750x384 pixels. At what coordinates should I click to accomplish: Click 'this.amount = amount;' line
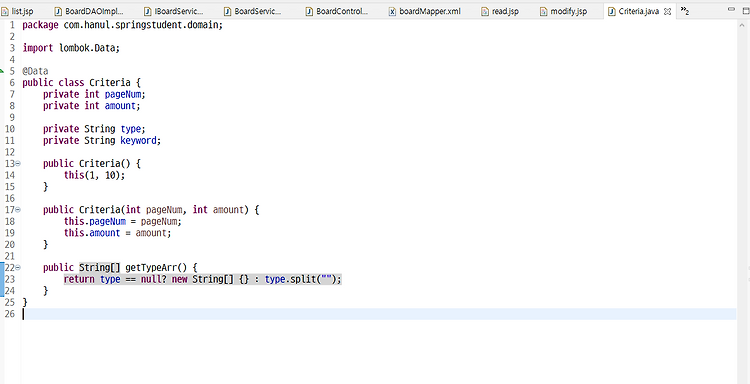tap(117, 233)
